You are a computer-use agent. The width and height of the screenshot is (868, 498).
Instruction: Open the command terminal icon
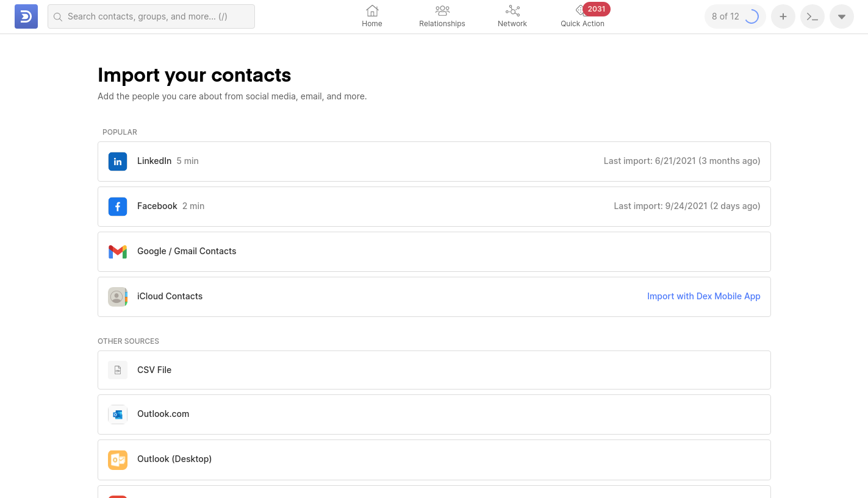812,16
